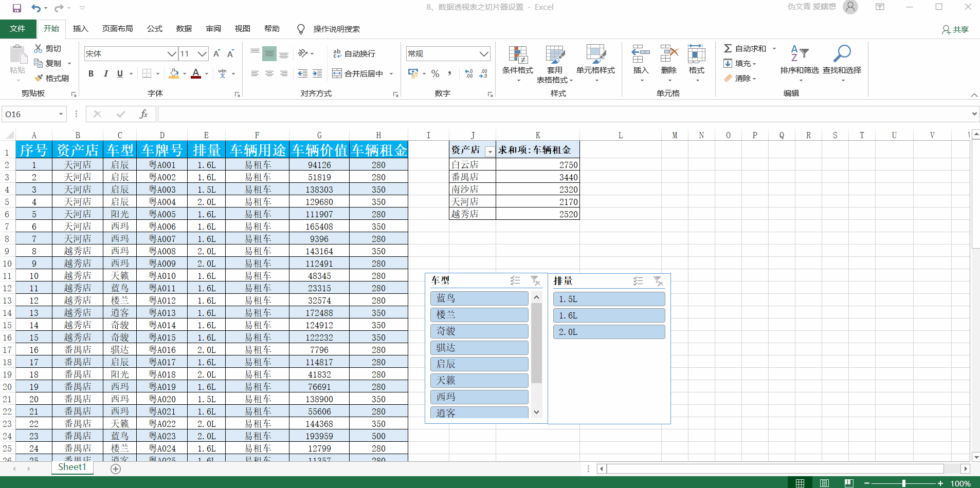
Task: Open Find and Select (查找和选择)
Action: (842, 63)
